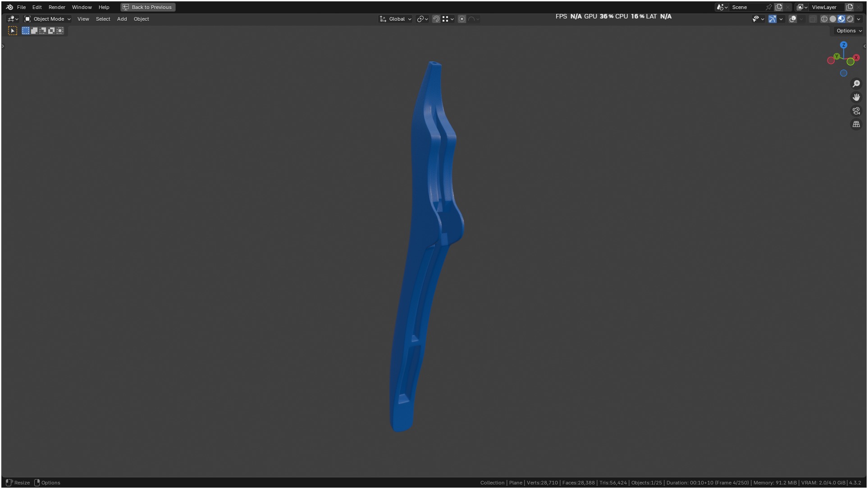Create a new scene copy icon

point(779,7)
